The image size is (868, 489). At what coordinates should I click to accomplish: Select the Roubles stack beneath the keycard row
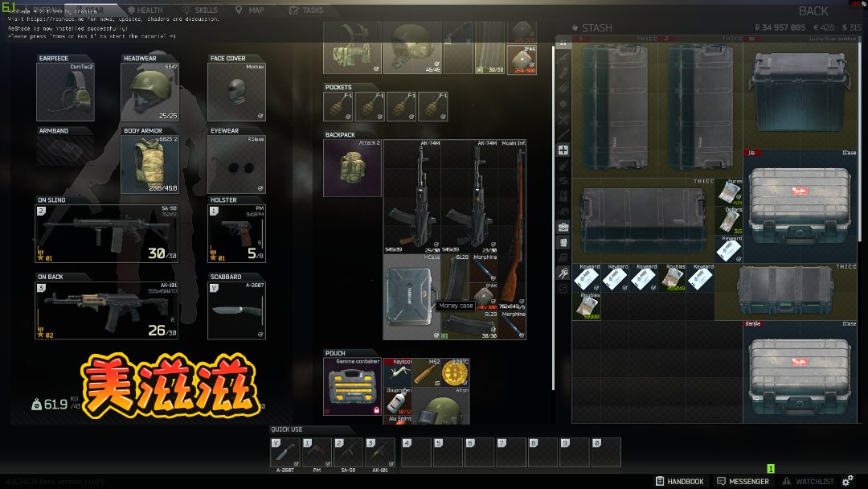coord(586,306)
